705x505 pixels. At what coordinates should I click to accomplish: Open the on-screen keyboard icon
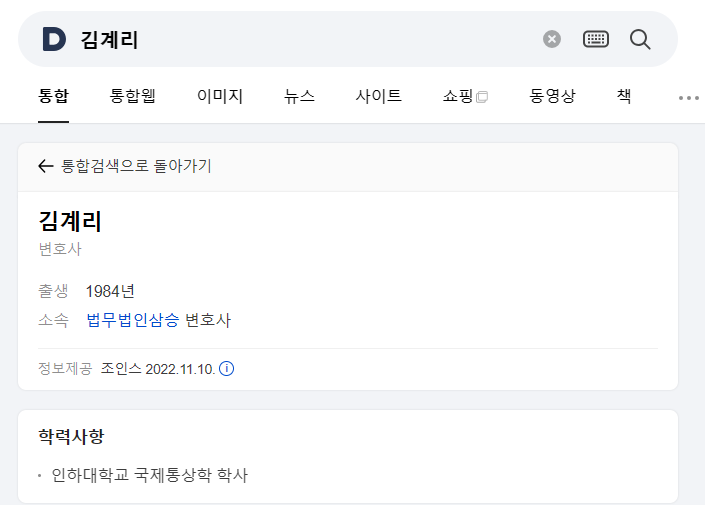tap(596, 39)
